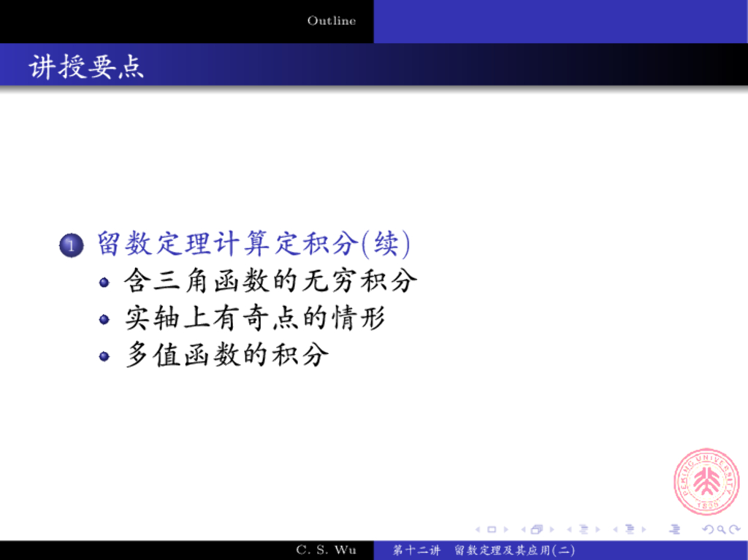The image size is (748, 560).
Task: Click the author name C. S. Wu
Action: (327, 550)
